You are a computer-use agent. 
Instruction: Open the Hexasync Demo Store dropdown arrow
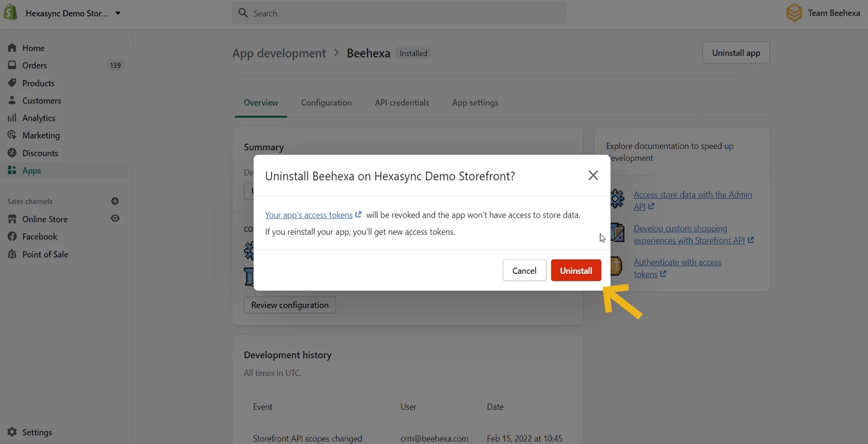click(x=118, y=13)
